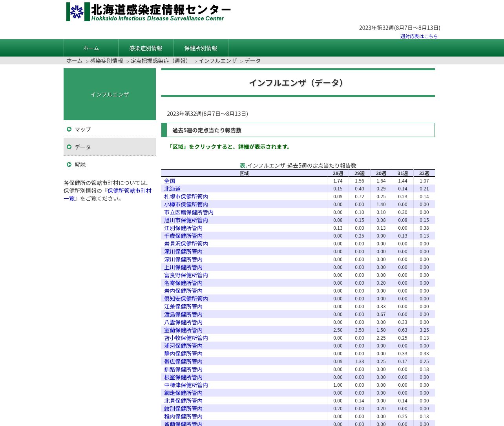Go to 定点把握感染症（週報） in the breadcrumb

pyautogui.click(x=161, y=60)
